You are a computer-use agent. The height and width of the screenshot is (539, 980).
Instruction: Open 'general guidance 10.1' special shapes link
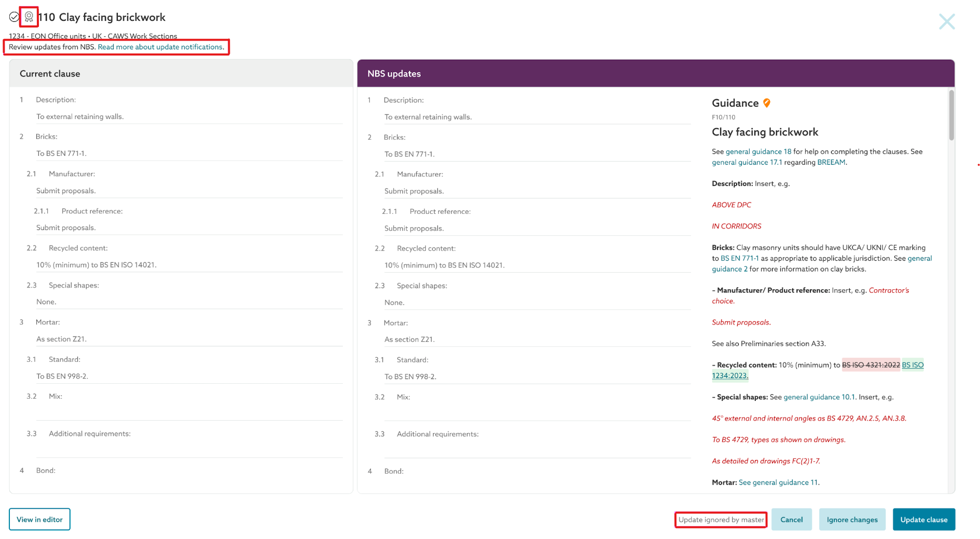coord(819,397)
